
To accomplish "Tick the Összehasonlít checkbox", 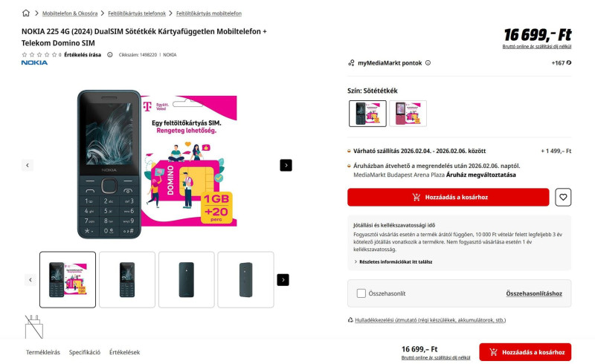I will click(x=361, y=293).
